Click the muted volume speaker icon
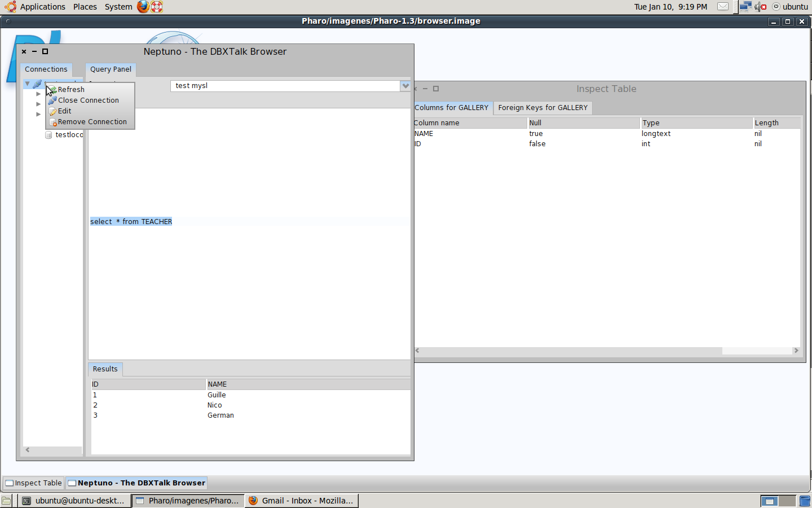 (x=761, y=7)
